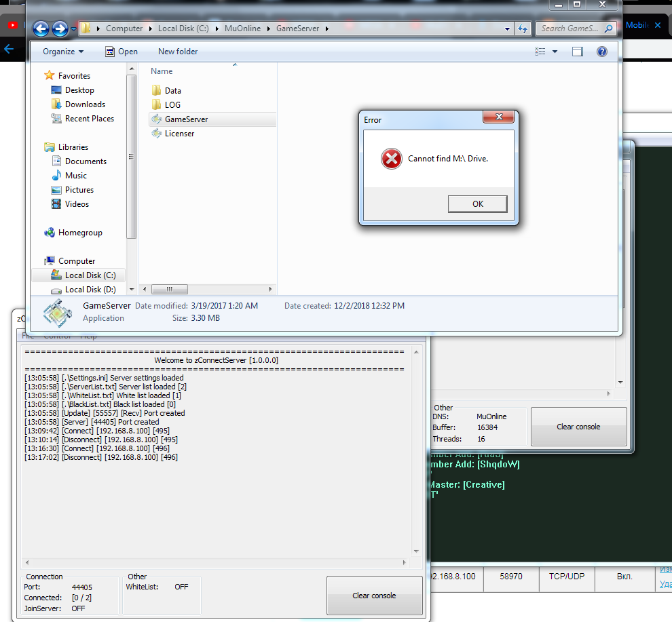
Task: Click the YouTube tab icon in browser
Action: click(x=13, y=25)
